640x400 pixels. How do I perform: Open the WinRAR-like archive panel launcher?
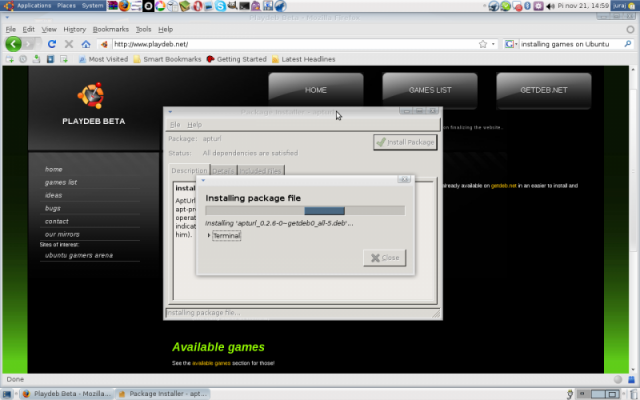pyautogui.click(x=113, y=6)
